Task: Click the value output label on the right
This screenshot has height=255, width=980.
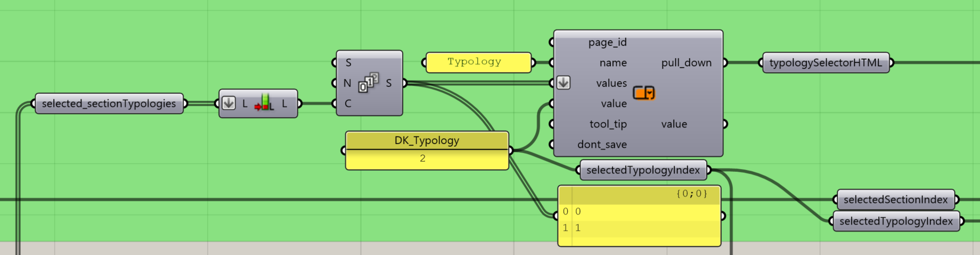Action: click(674, 124)
